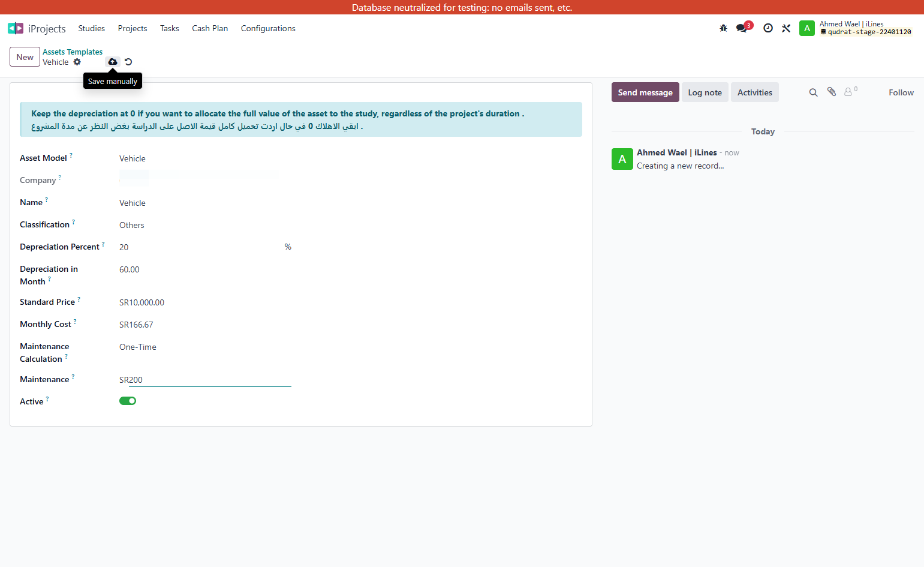This screenshot has height=567, width=924.
Task: Open the Maintenance Calculation dropdown
Action: tap(205, 347)
